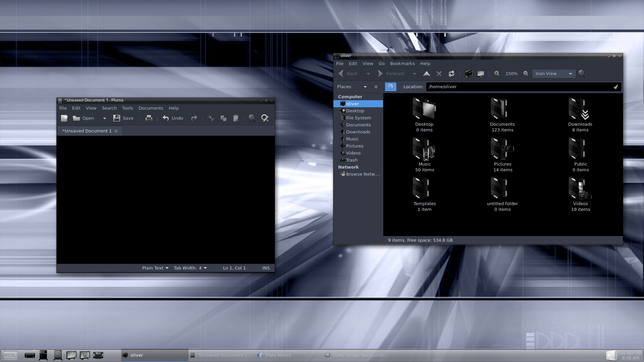Screen dimensions: 644x362
Task: Click the Save button in Pluma
Action: [x=123, y=118]
